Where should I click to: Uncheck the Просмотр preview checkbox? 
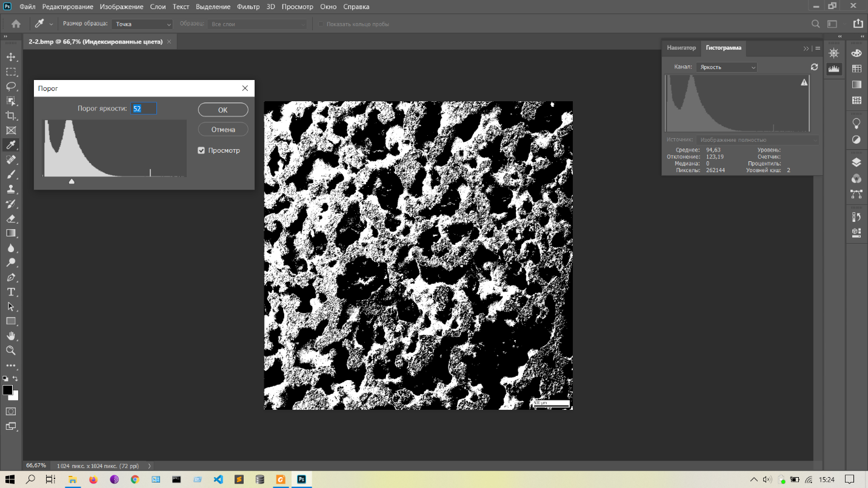[201, 150]
